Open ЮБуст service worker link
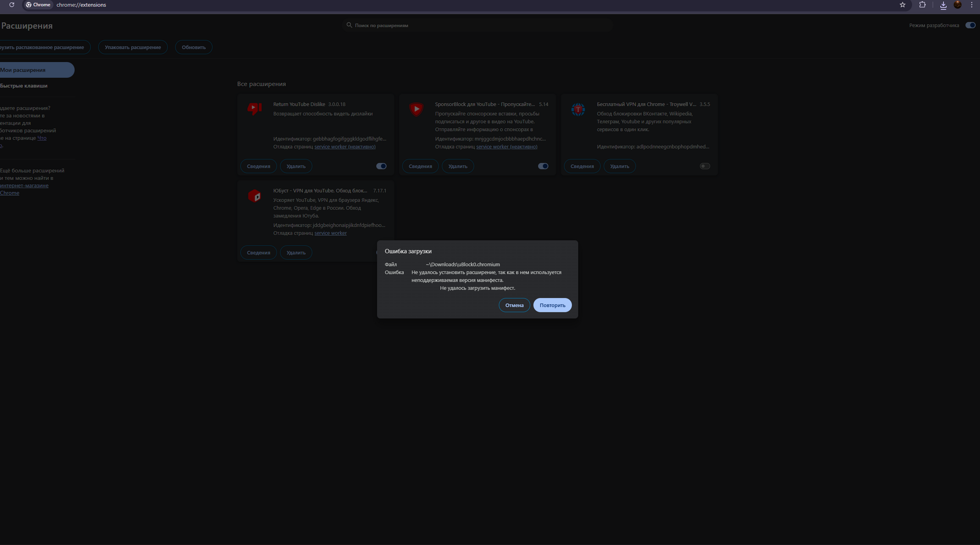This screenshot has width=980, height=545. [330, 233]
